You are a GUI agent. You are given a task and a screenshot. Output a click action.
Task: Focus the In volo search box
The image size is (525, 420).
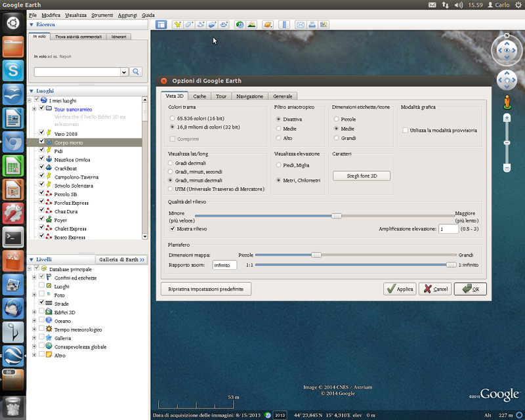coord(77,72)
